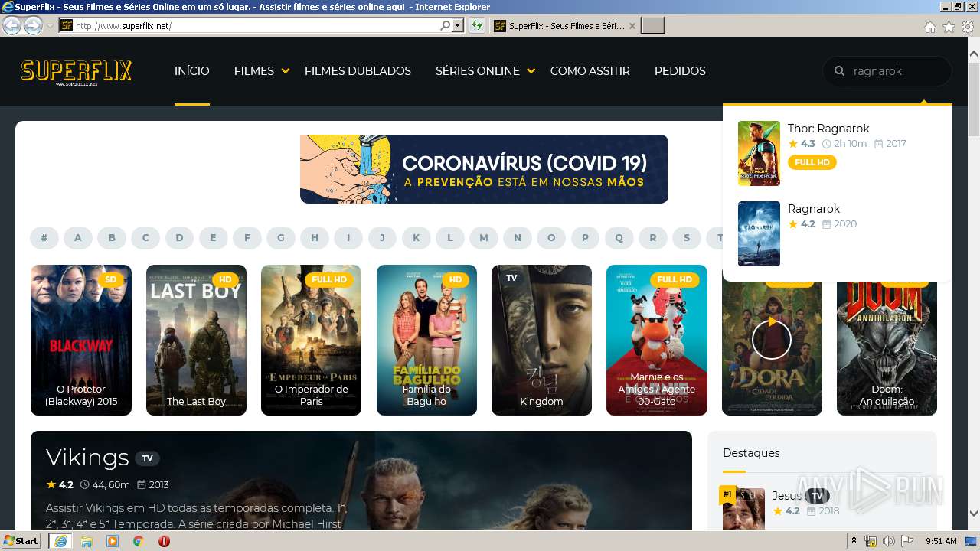Filter titles by letter G
Viewport: 980px width, 551px height.
(x=281, y=238)
